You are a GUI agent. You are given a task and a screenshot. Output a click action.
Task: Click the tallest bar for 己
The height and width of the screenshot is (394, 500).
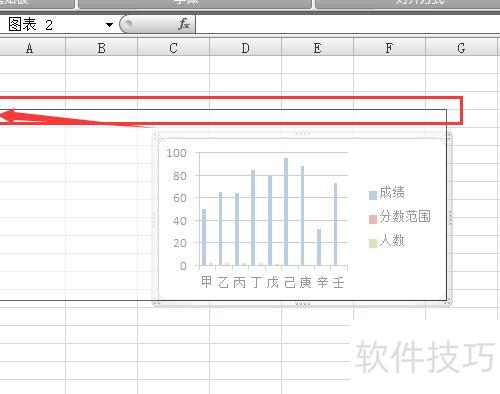coord(286,212)
